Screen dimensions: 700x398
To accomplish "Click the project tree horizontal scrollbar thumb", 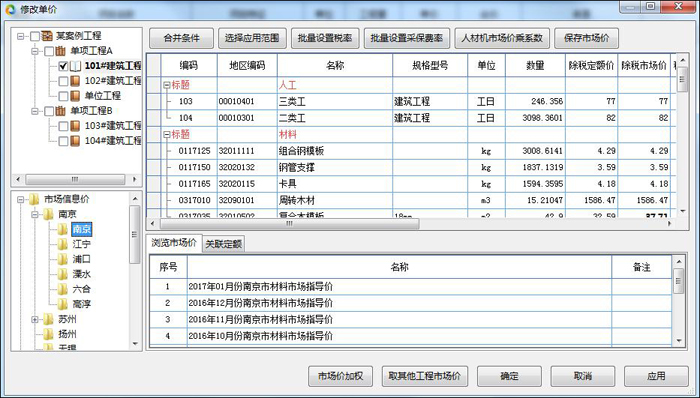I will (x=75, y=179).
